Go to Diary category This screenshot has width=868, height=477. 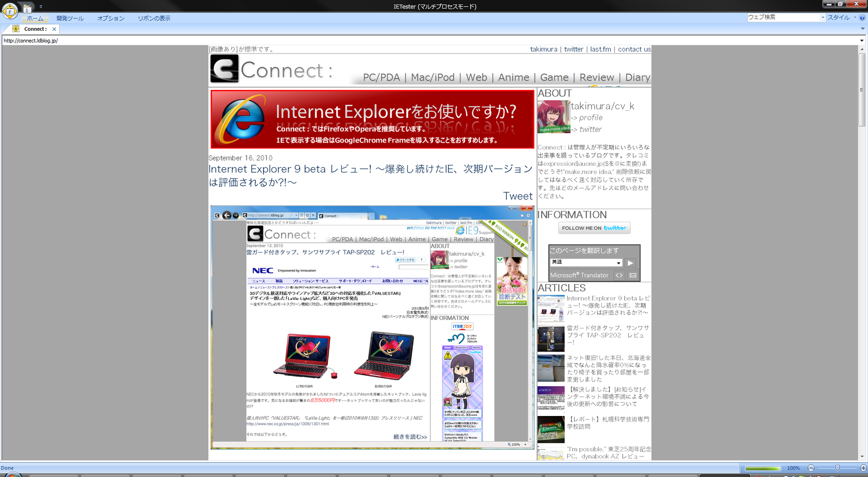coord(638,77)
